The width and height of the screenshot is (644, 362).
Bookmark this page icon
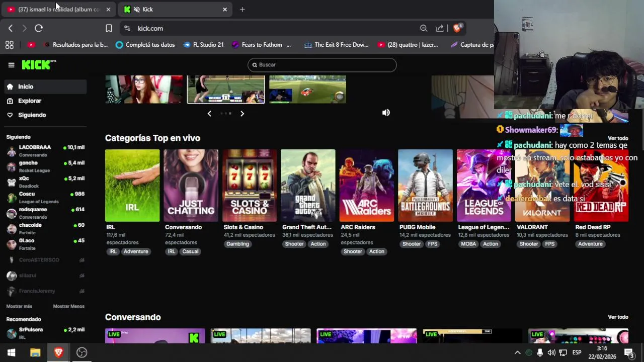(x=109, y=28)
